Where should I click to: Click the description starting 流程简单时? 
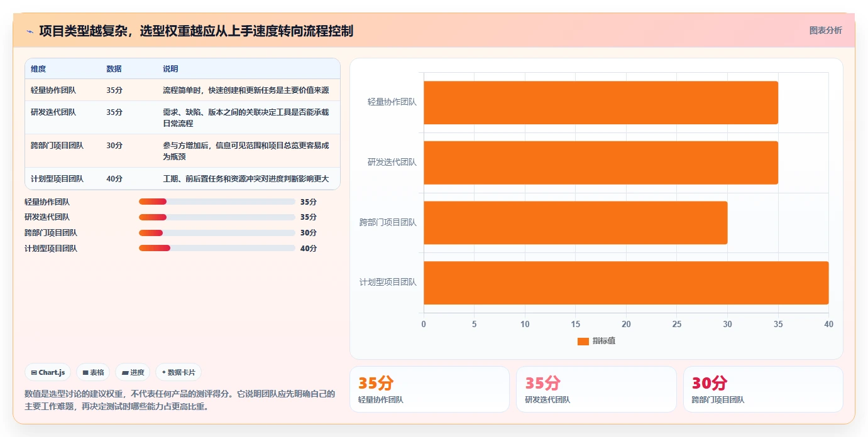(246, 90)
